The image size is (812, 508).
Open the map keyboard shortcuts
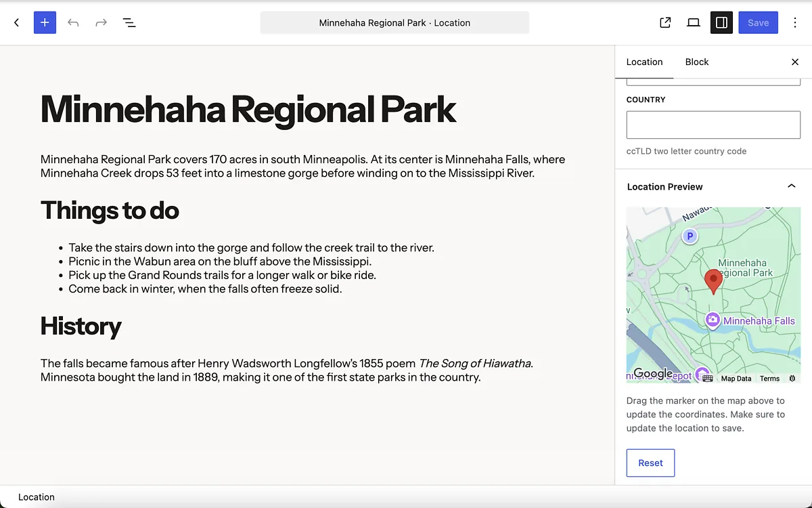click(x=708, y=379)
